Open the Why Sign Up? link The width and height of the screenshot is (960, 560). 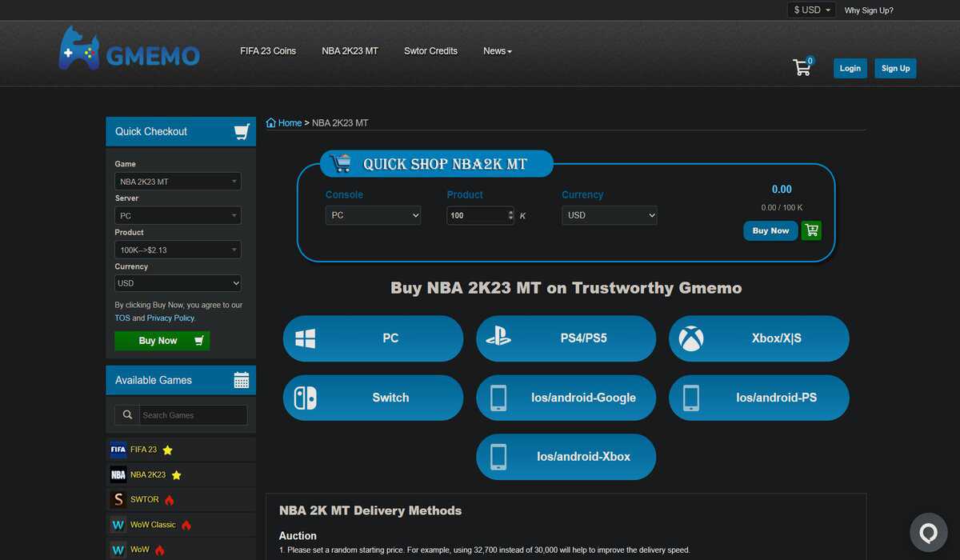point(869,10)
